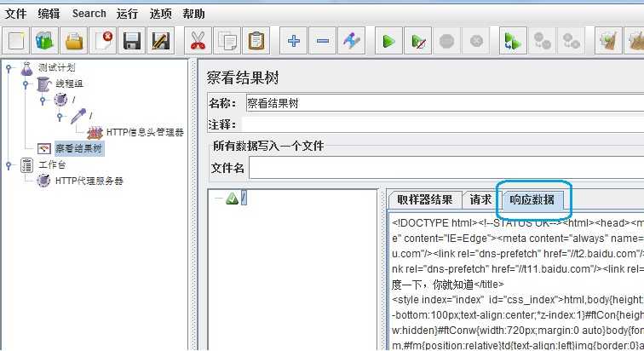Click the DOCTYPE html response line

click(518, 223)
